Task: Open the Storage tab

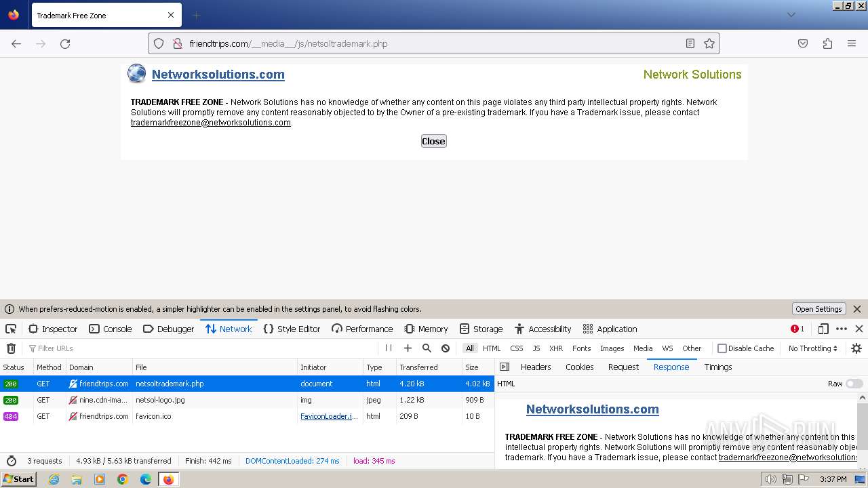Action: click(481, 329)
